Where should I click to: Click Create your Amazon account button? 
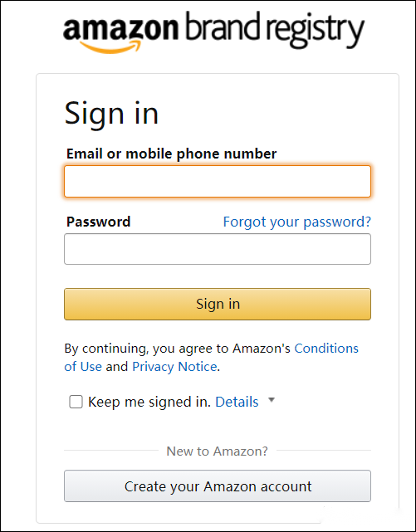coord(218,486)
